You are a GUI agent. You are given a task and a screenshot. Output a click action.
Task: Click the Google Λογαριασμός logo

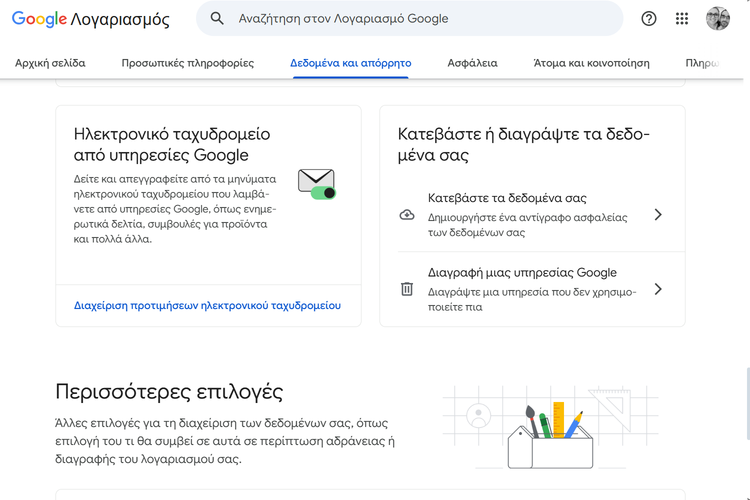[90, 19]
